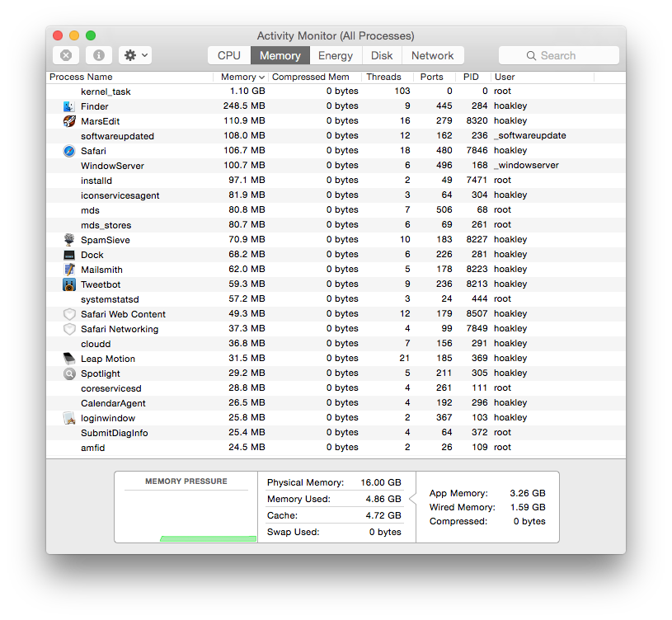This screenshot has width=672, height=620.
Task: Click the Tweetbot app icon
Action: [x=69, y=284]
